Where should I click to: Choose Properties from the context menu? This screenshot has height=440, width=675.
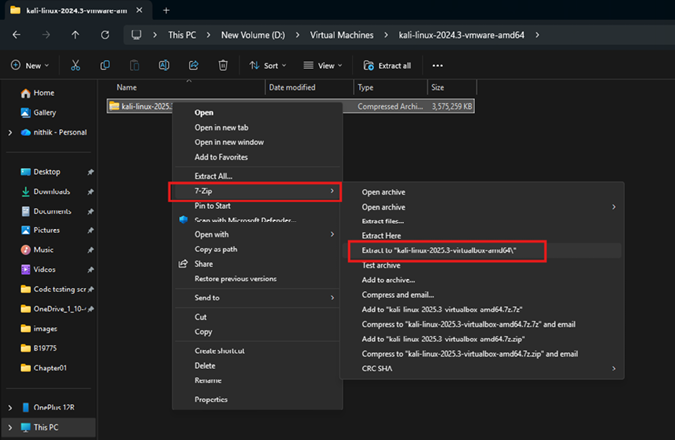(x=211, y=399)
